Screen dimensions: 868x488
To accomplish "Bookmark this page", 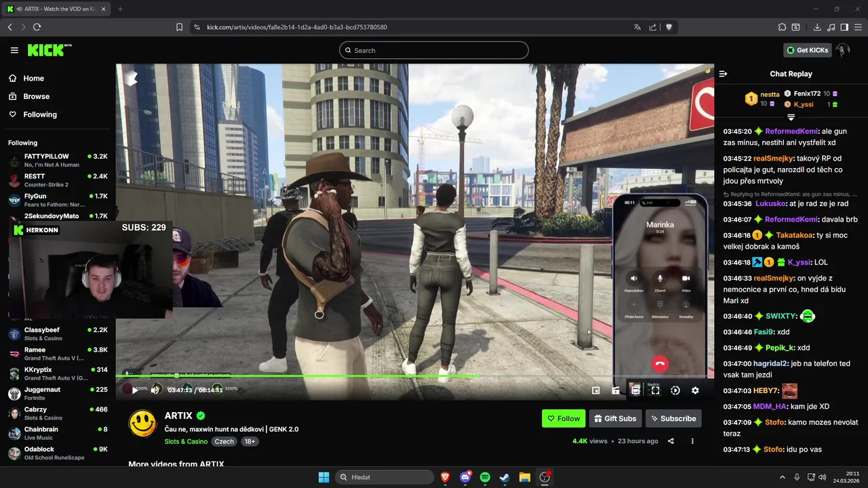I will [179, 27].
